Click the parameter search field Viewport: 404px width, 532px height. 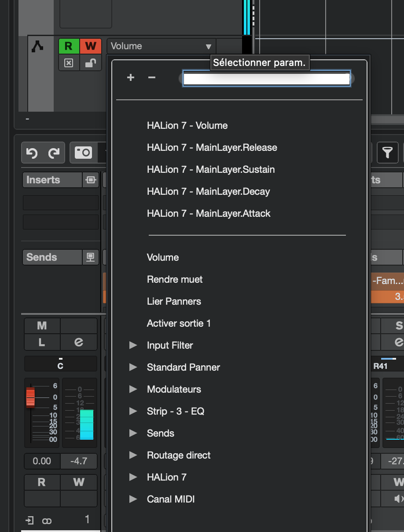266,79
